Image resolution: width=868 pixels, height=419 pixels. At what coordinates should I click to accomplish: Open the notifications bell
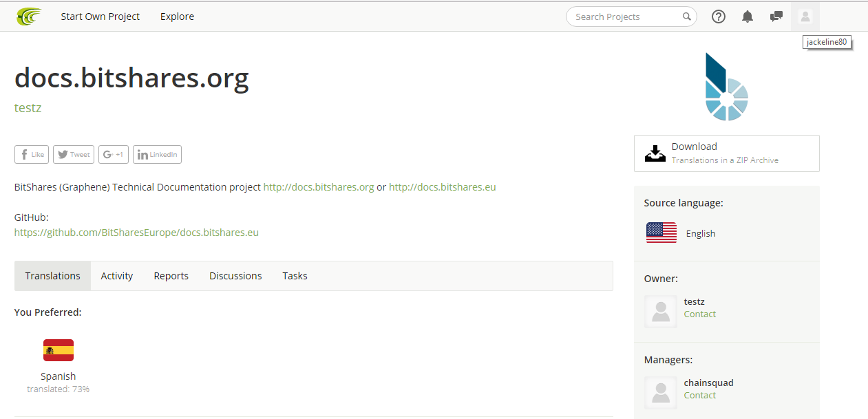(748, 17)
